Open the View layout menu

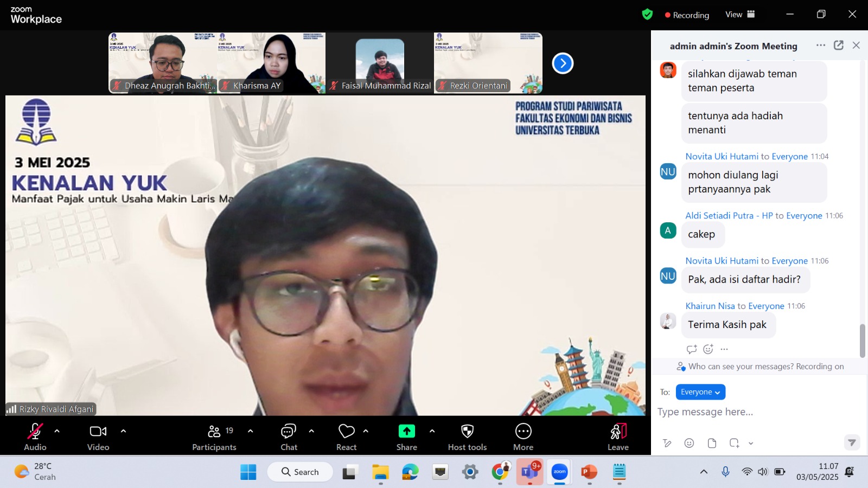[x=740, y=15]
